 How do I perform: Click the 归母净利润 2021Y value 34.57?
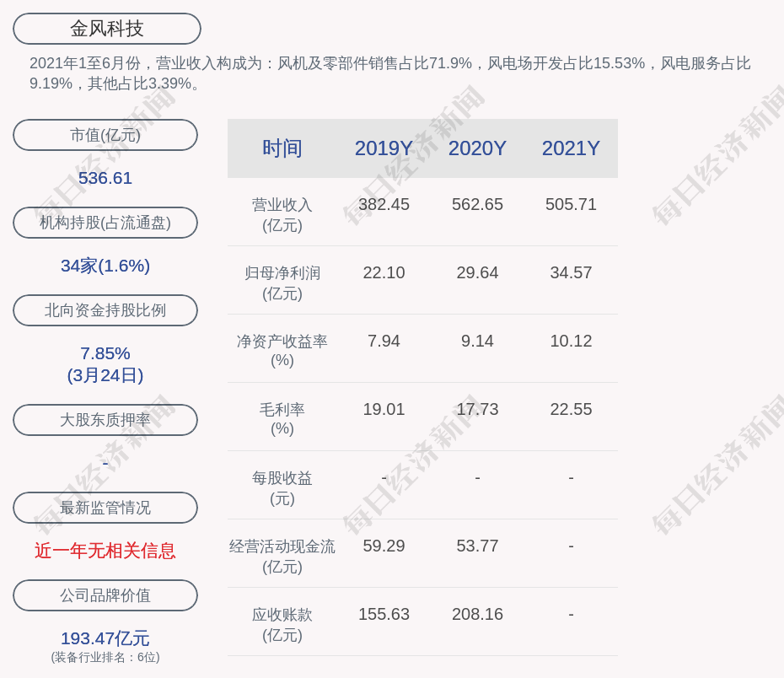[571, 273]
